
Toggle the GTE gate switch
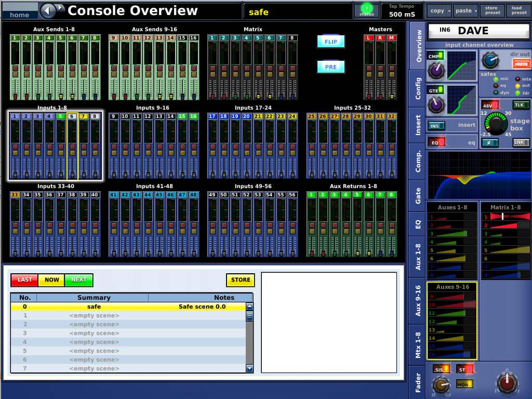[436, 90]
